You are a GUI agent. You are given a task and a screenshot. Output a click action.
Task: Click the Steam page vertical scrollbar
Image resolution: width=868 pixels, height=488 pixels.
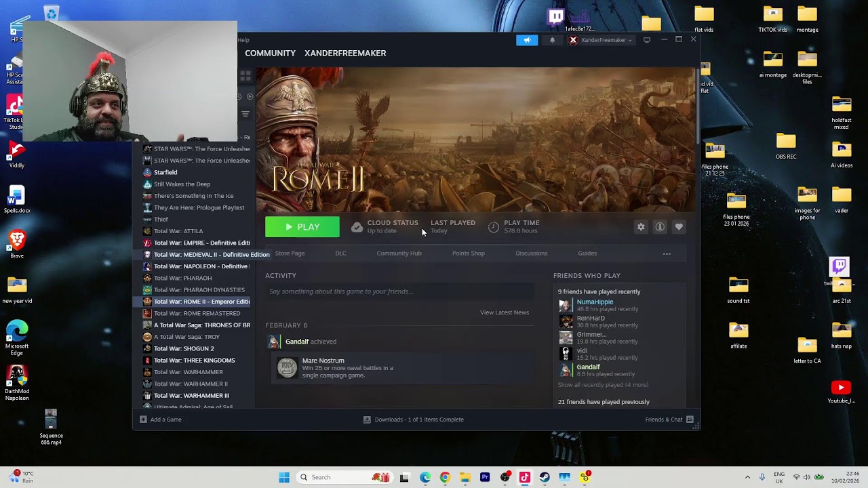(x=697, y=105)
